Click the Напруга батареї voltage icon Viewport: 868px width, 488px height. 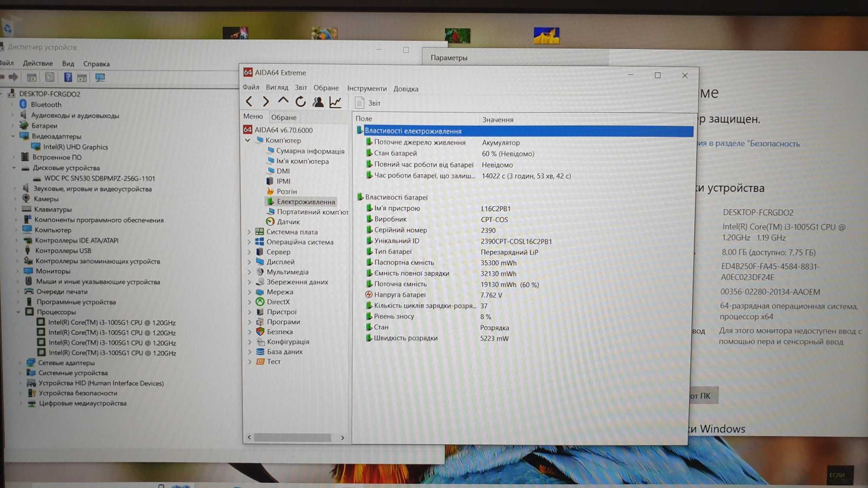click(x=368, y=295)
